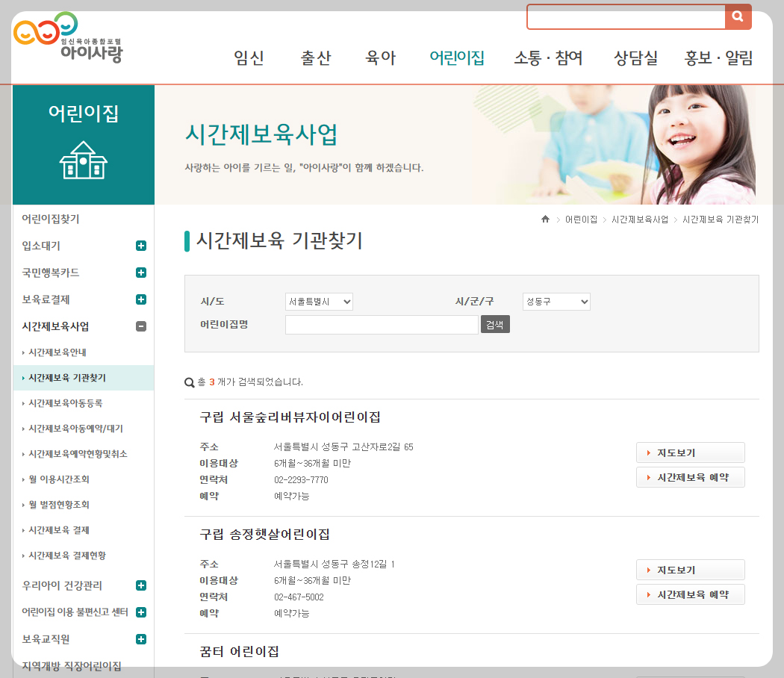Click the 구립 송정햇살어린이집 title
This screenshot has width=784, height=678.
click(264, 535)
